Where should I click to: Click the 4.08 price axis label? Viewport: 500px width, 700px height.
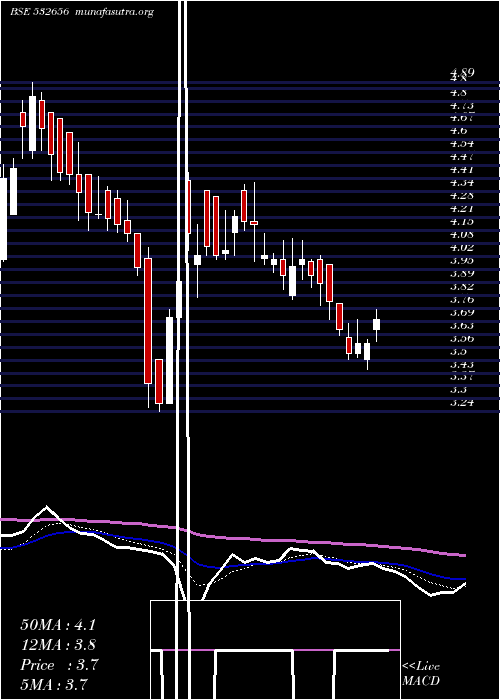pyautogui.click(x=462, y=234)
